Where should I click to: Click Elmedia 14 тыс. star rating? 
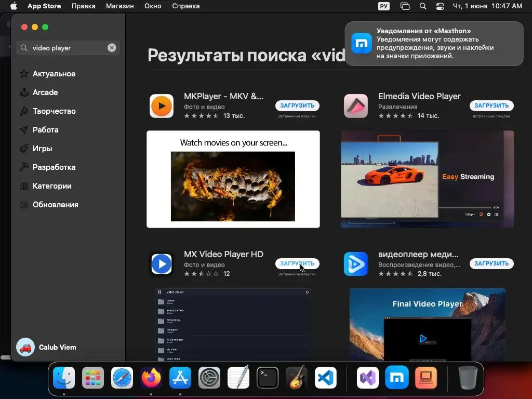click(409, 116)
